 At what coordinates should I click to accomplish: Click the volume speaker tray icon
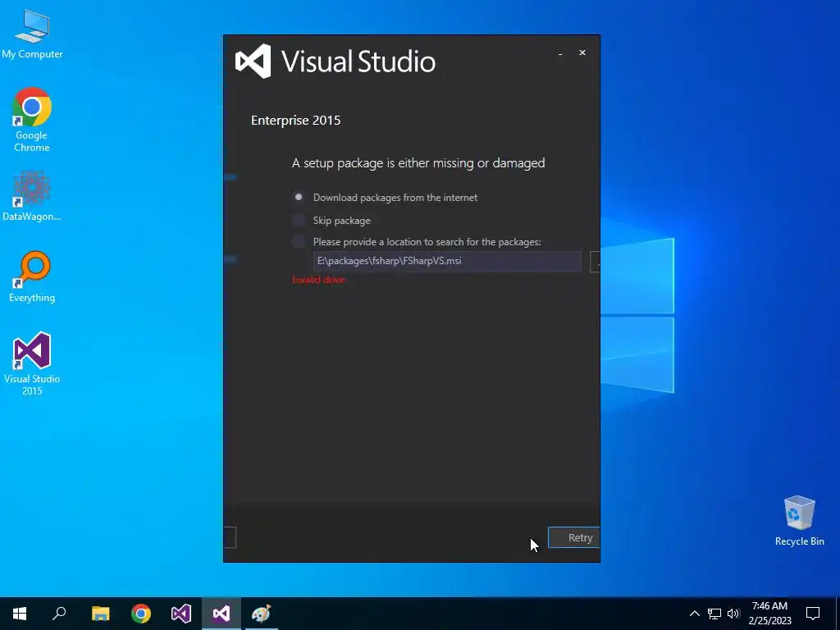click(x=733, y=614)
